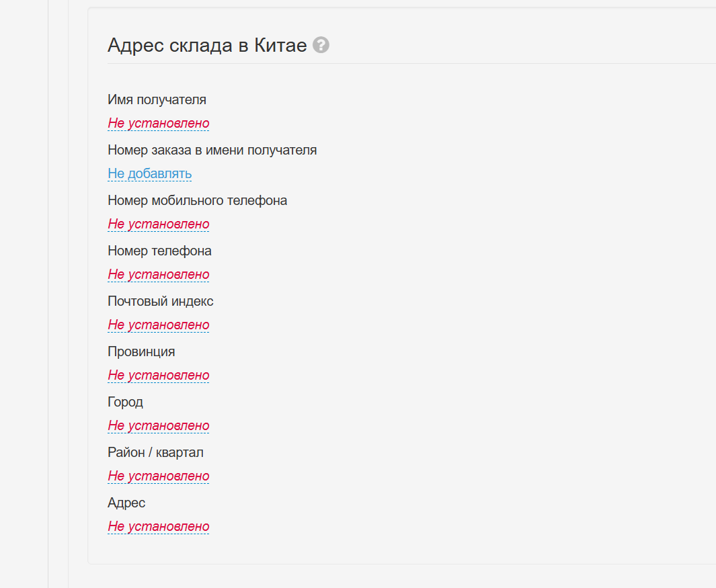The height and width of the screenshot is (588, 716).
Task: Edit the Имя получателя value
Action: 159,124
